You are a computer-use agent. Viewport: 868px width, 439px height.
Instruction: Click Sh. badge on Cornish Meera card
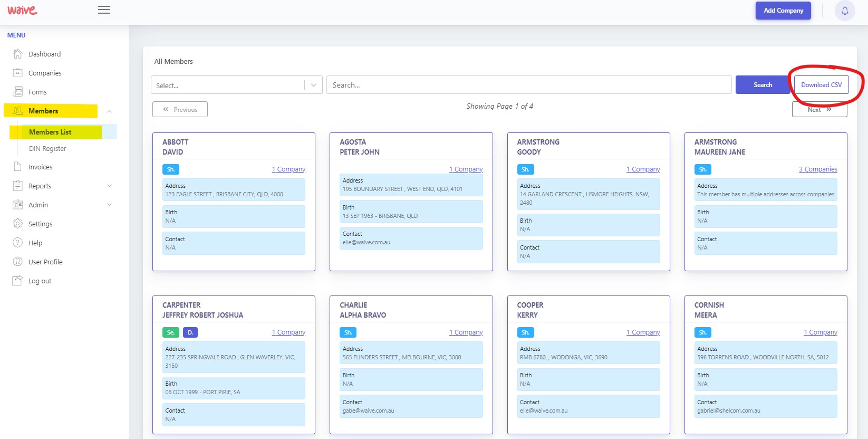[703, 332]
